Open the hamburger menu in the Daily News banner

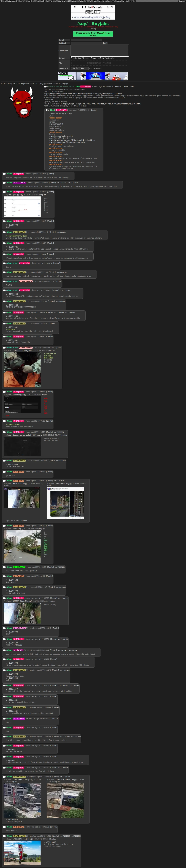[75, 7]
